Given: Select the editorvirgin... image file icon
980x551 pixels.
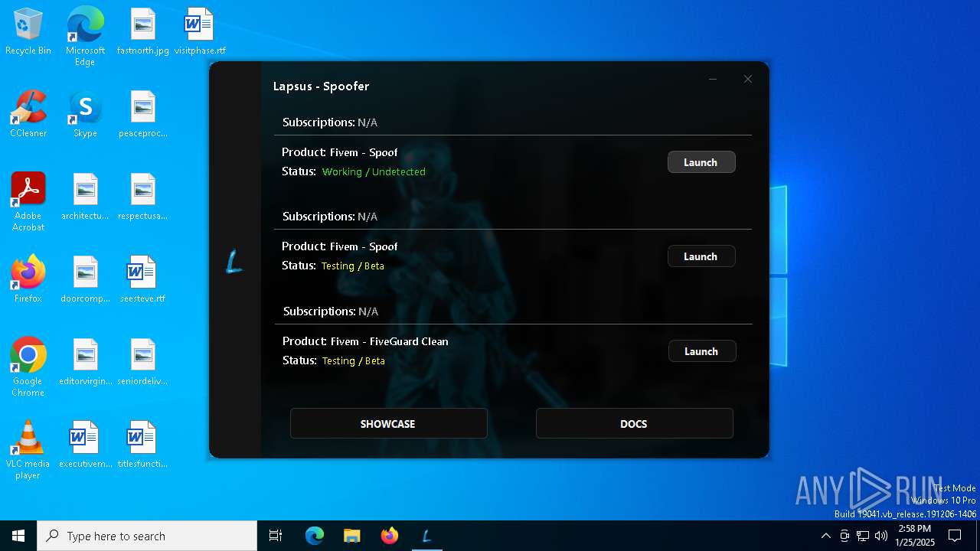Looking at the screenshot, I should tap(85, 363).
